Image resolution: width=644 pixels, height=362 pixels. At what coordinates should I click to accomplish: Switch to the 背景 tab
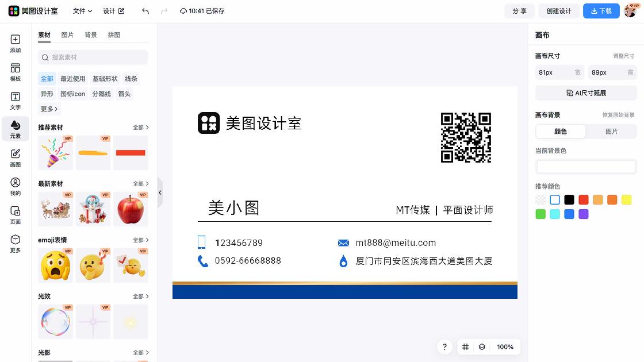point(91,35)
